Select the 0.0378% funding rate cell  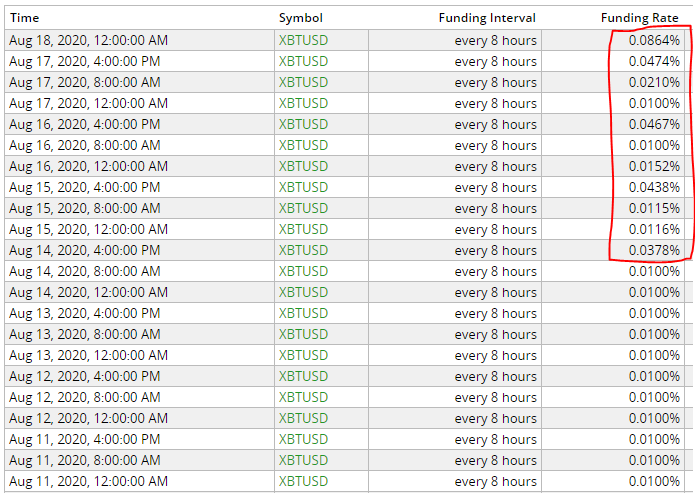tap(613, 250)
